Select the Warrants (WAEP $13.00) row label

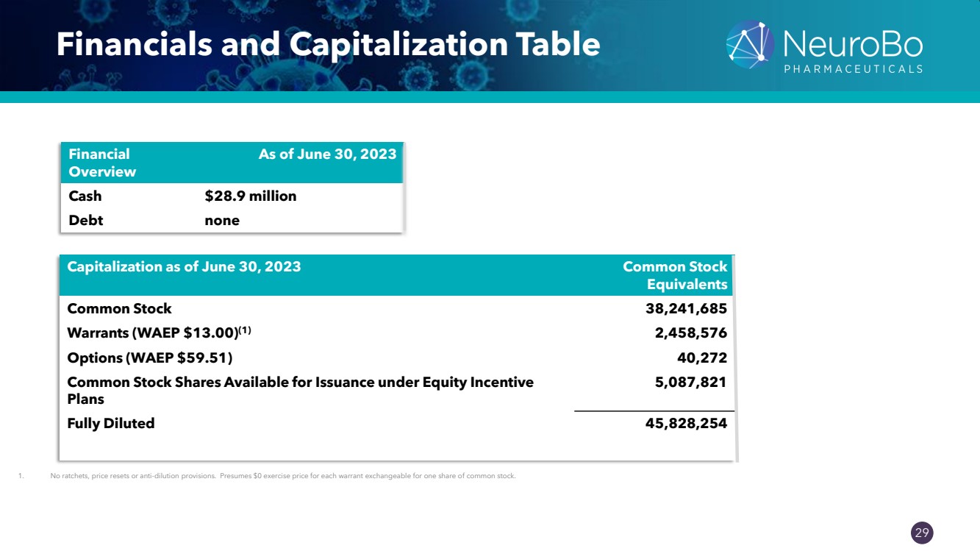point(159,333)
